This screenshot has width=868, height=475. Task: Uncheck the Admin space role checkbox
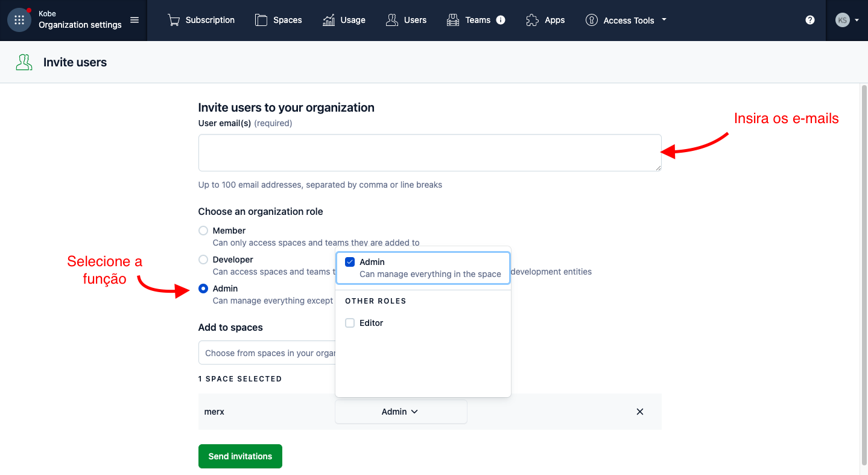pos(350,262)
